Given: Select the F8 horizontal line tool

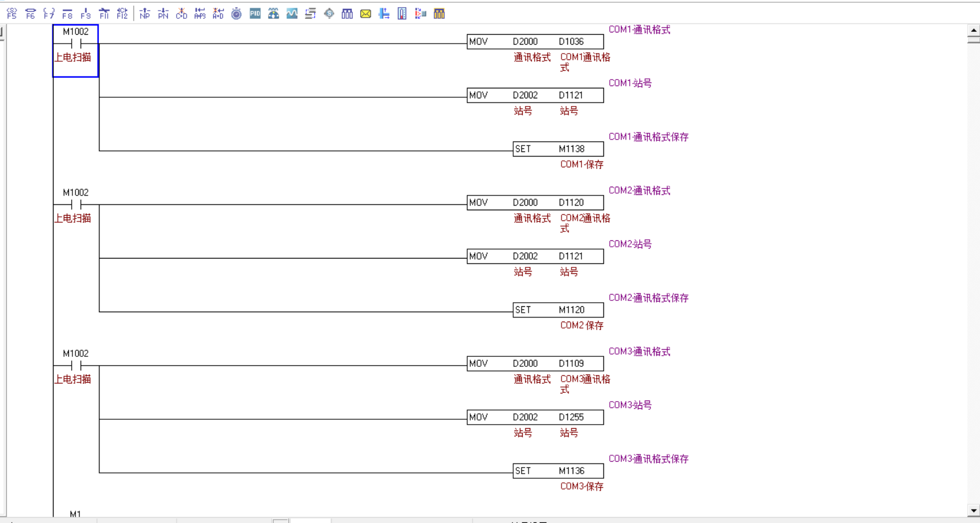Looking at the screenshot, I should click(67, 14).
